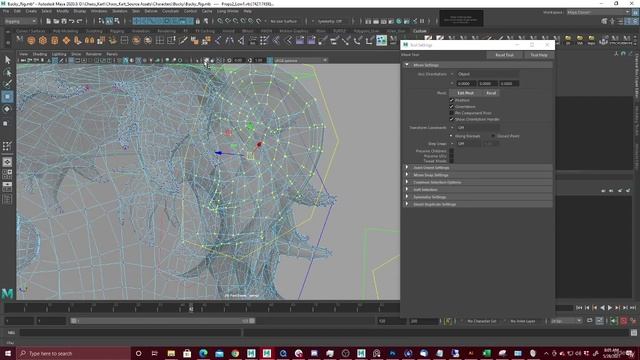Image resolution: width=640 pixels, height=360 pixels.
Task: Open Microsoft Edge from the taskbar
Action: [x=203, y=353]
